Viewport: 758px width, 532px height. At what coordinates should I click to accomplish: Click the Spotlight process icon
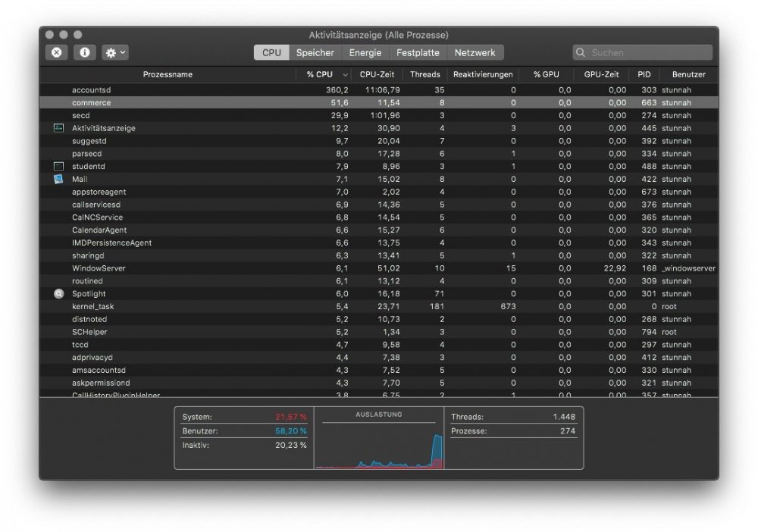[x=58, y=294]
